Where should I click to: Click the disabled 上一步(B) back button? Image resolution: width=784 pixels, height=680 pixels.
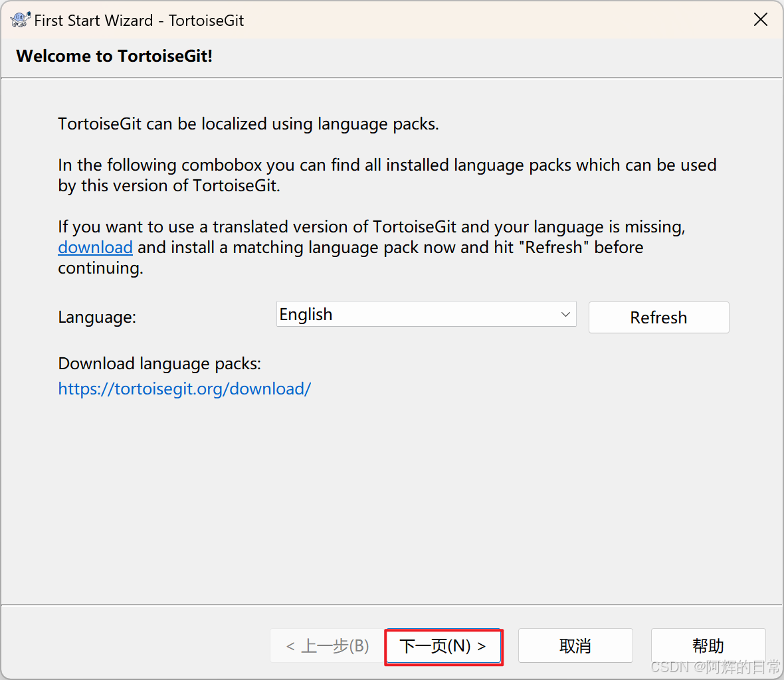pyautogui.click(x=328, y=646)
